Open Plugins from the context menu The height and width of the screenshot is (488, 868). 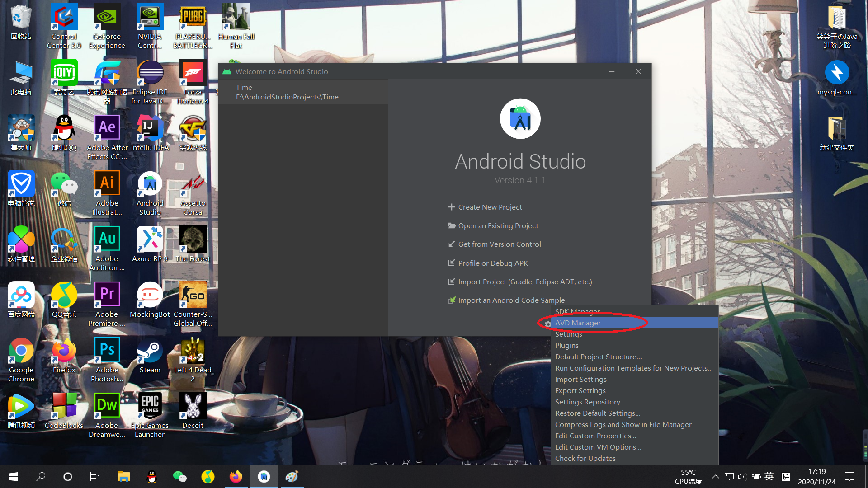[x=567, y=345]
